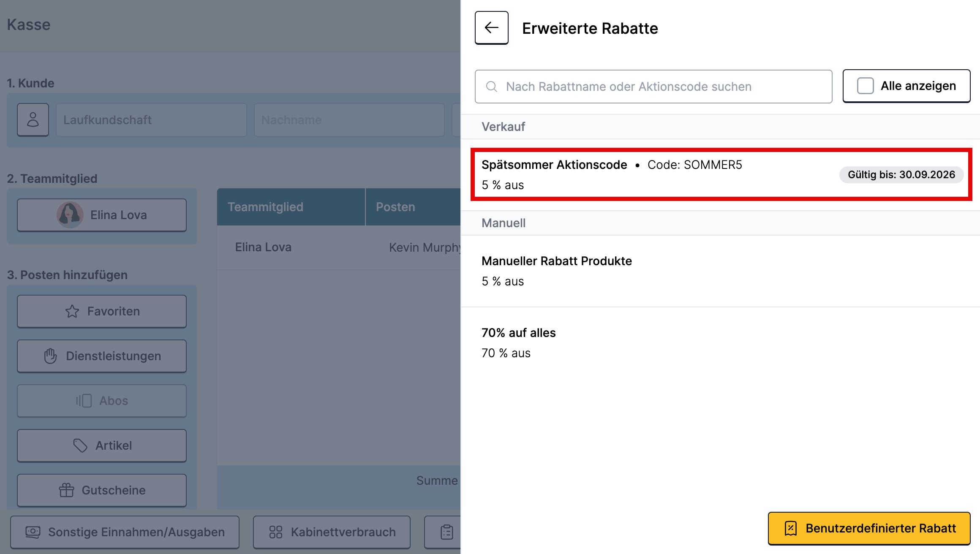
Task: Open Sonstige Einnahmen/Ausgaben
Action: pos(125,532)
